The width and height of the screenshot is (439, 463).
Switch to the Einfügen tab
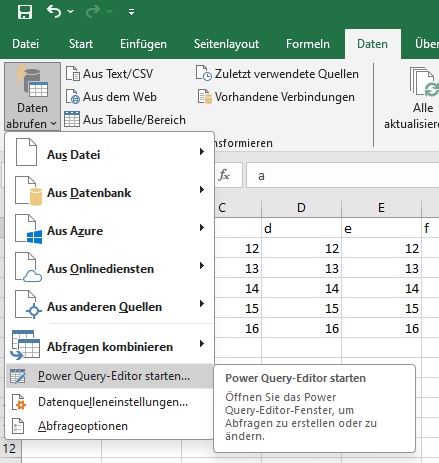[x=143, y=44]
